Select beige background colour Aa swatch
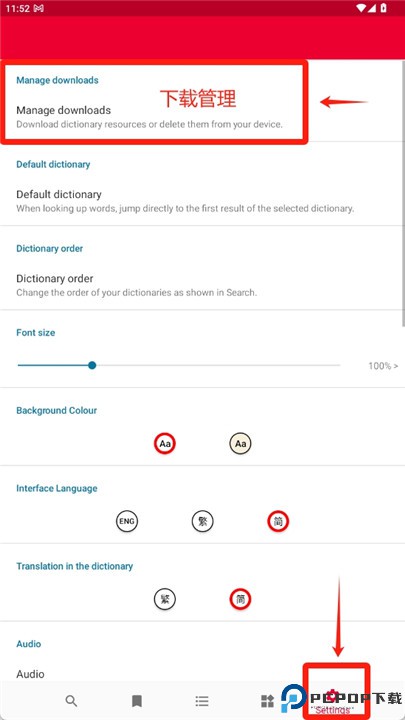 pos(241,444)
